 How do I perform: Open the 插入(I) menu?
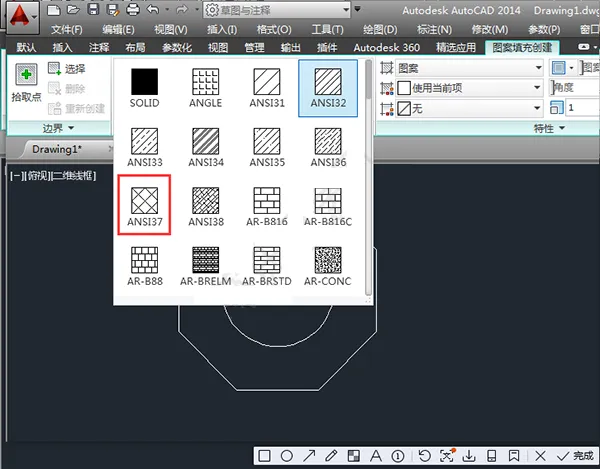pyautogui.click(x=222, y=29)
